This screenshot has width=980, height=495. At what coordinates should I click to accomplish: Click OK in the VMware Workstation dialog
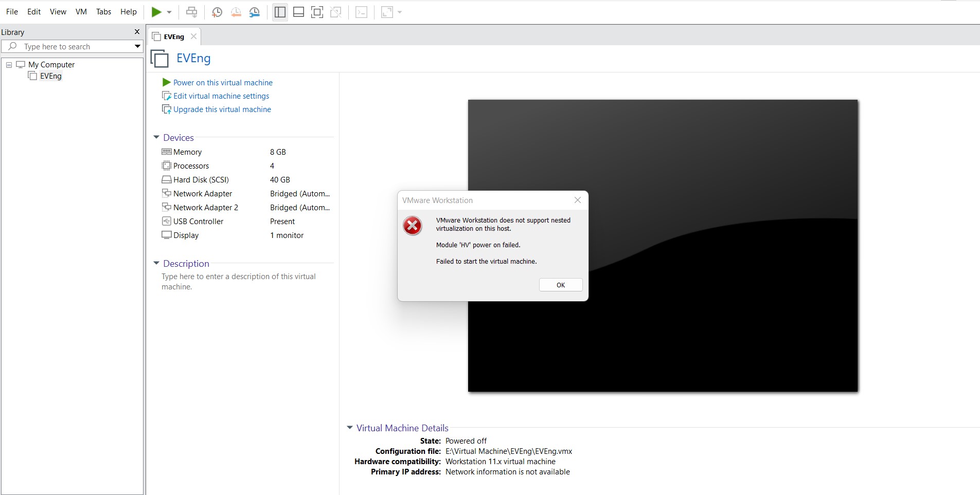coord(561,285)
